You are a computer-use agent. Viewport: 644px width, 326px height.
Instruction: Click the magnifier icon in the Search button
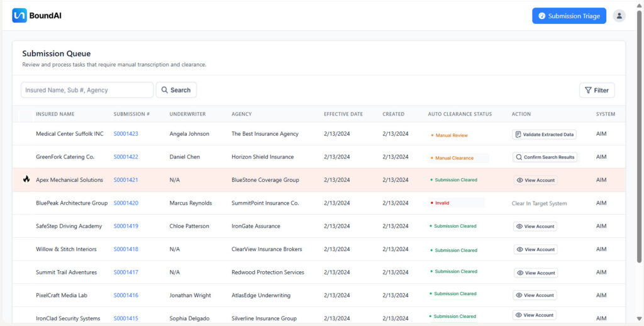click(165, 91)
